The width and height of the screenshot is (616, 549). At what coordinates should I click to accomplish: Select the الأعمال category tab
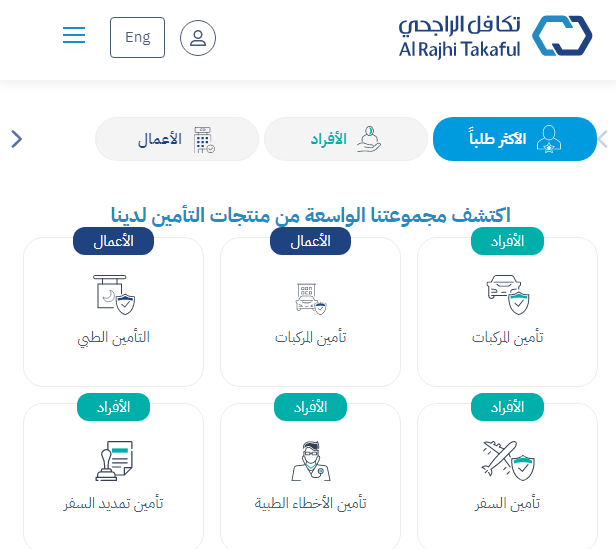177,139
